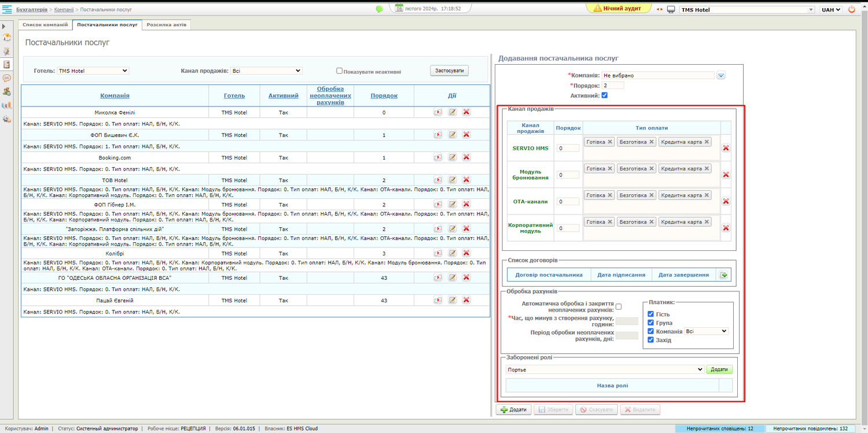Screen dimensions: 868x433
Task: Toggle the 'Гість' payer checkbox
Action: click(x=650, y=314)
